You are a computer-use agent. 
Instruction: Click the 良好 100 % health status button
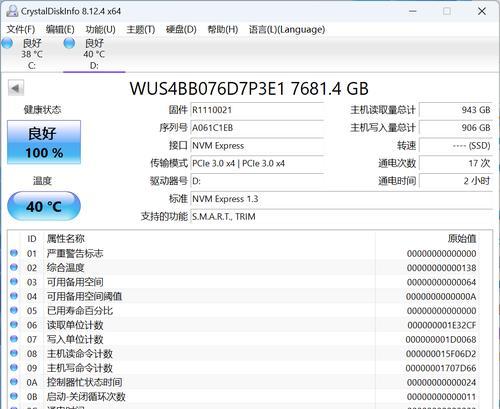[44, 142]
